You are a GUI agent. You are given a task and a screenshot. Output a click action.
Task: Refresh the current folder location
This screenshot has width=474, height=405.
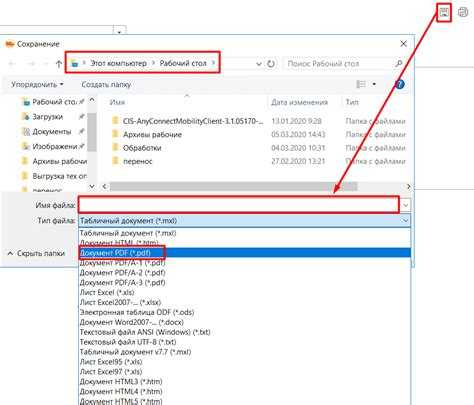271,63
